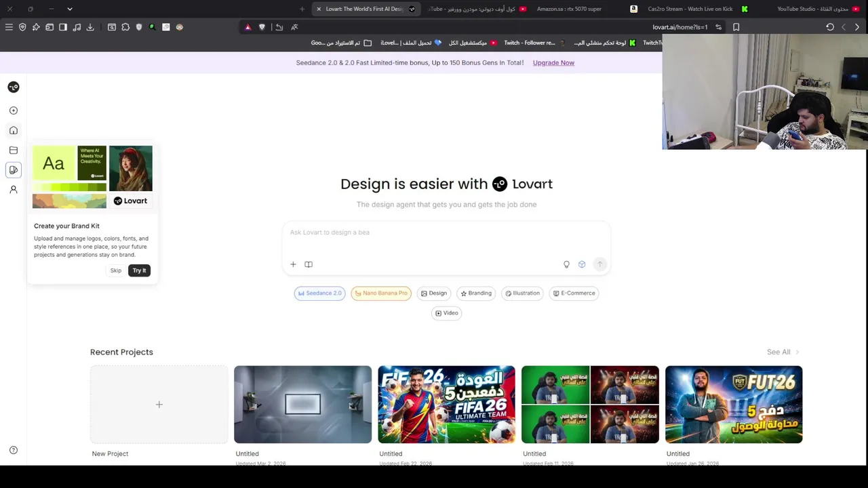This screenshot has width=868, height=488.
Task: Click the Brave Shields lion icon
Action: click(x=262, y=27)
